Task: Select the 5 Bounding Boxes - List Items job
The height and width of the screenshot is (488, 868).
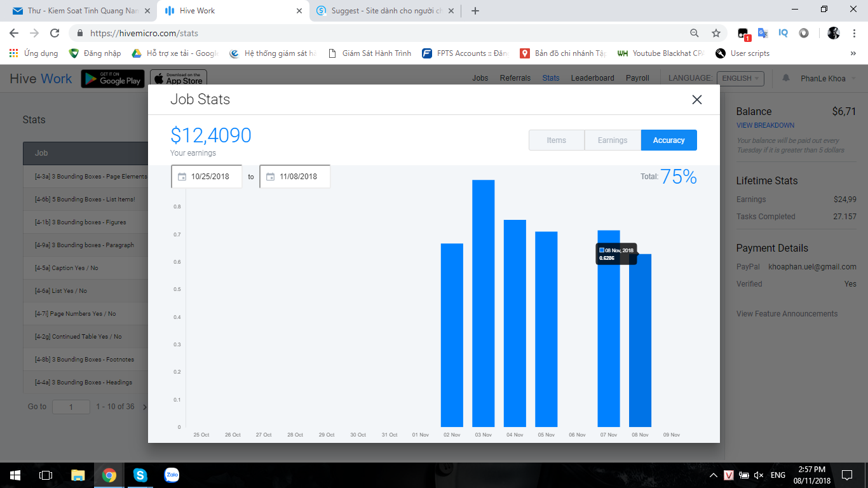Action: 85,200
